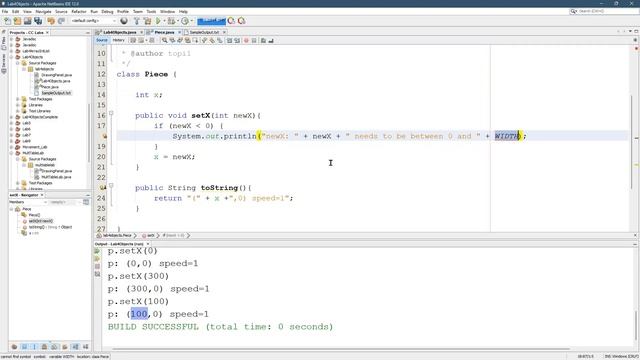Click the magnifier Find Selection icon in editor toolbar
The width and height of the screenshot is (640, 360).
click(x=164, y=40)
